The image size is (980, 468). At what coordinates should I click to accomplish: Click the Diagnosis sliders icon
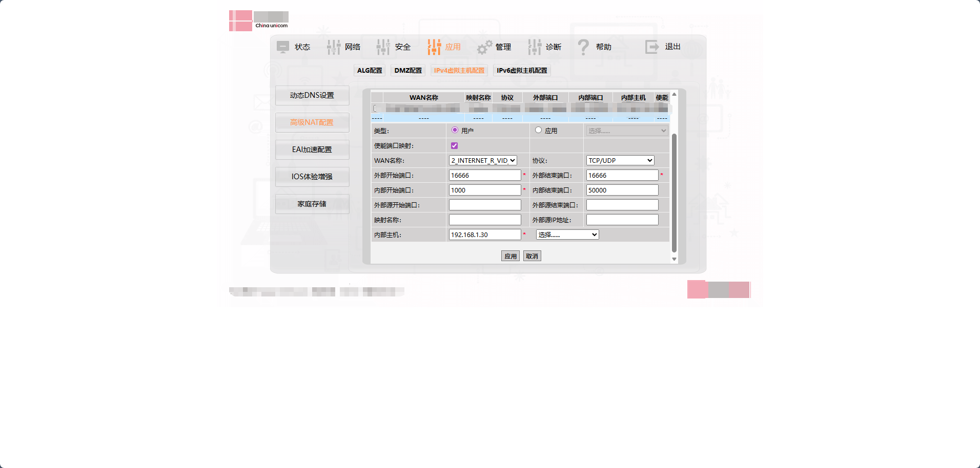(x=535, y=47)
